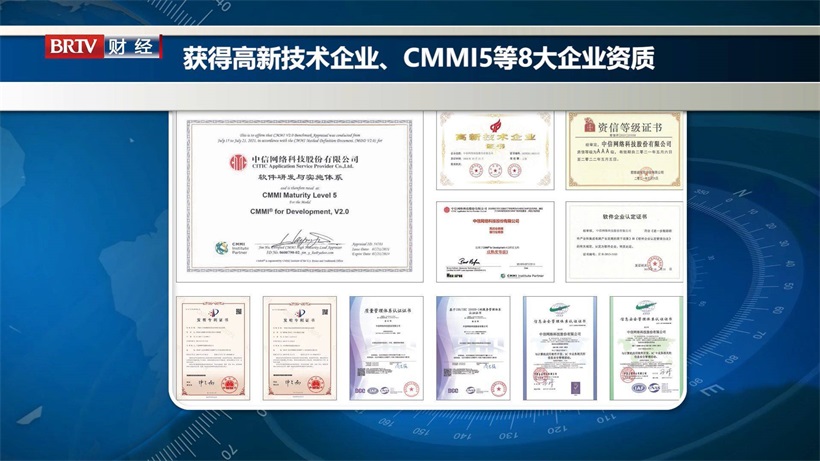Select the text 'CMMI Maturity Level 5'
The height and width of the screenshot is (461, 820).
[300, 195]
